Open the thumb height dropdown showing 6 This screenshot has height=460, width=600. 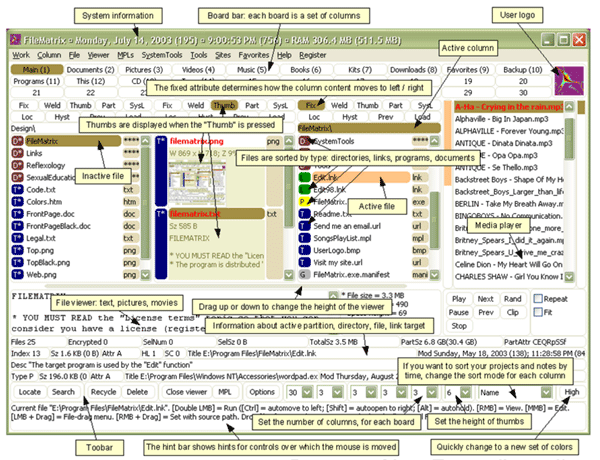465,392
